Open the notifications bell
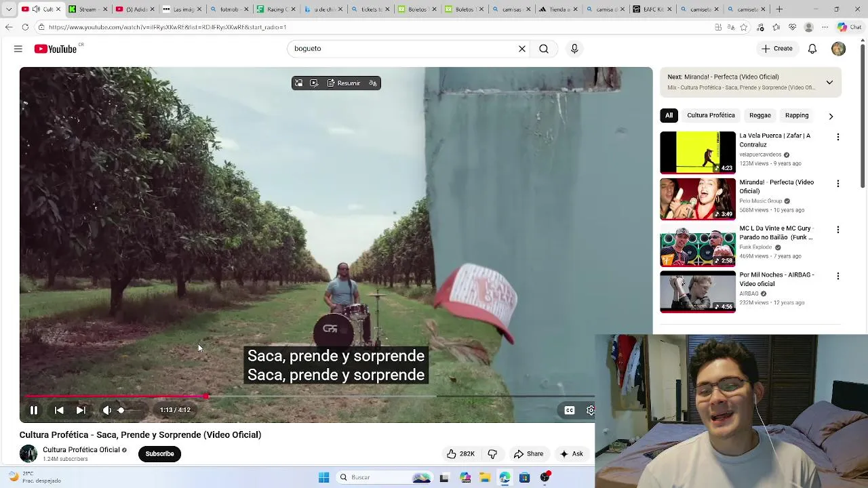This screenshot has height=488, width=868. point(812,49)
